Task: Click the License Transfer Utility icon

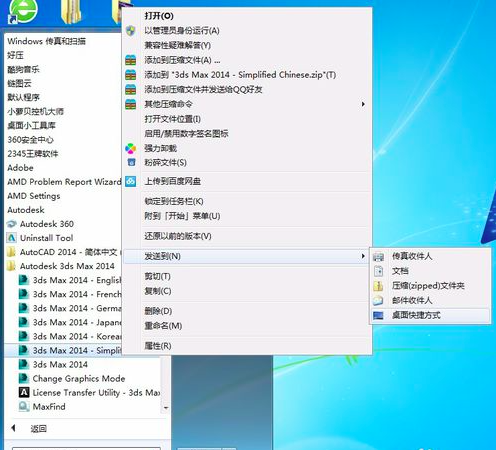Action: click(24, 393)
